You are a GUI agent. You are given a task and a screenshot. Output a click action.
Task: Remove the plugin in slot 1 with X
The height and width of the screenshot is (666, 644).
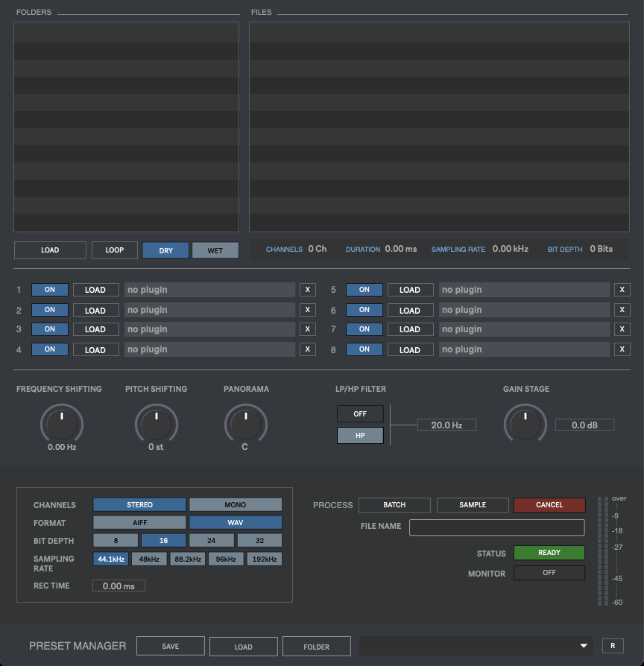(307, 289)
